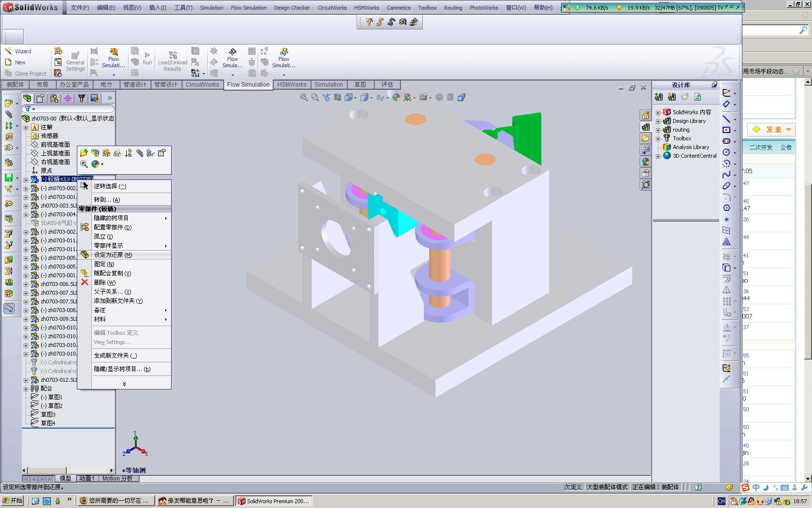The height and width of the screenshot is (508, 812).
Task: Select the Spline sketch tool
Action: [x=726, y=175]
